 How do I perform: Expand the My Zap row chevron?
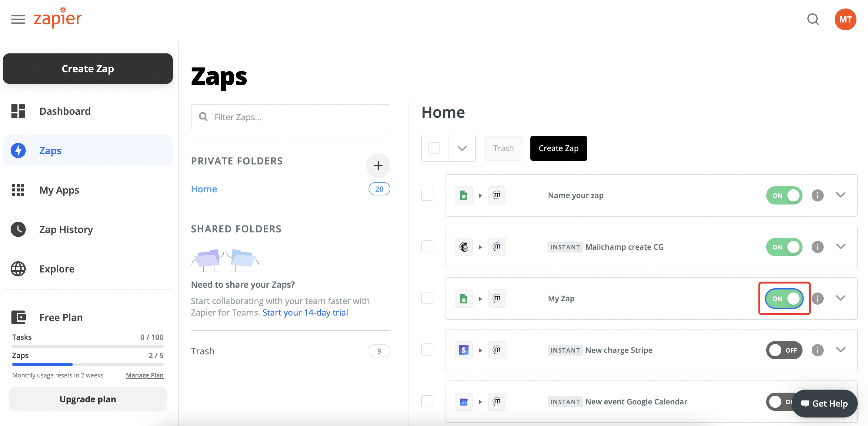tap(841, 298)
